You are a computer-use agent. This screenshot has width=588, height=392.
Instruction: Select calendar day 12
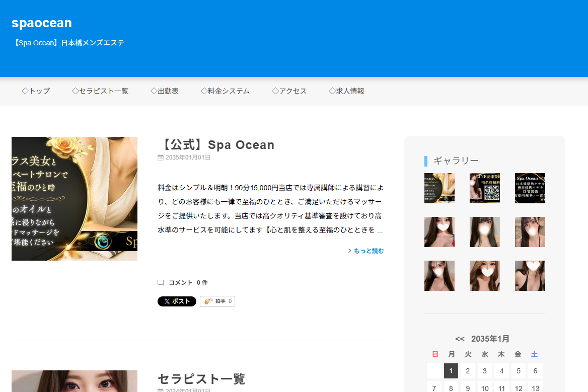tap(518, 387)
